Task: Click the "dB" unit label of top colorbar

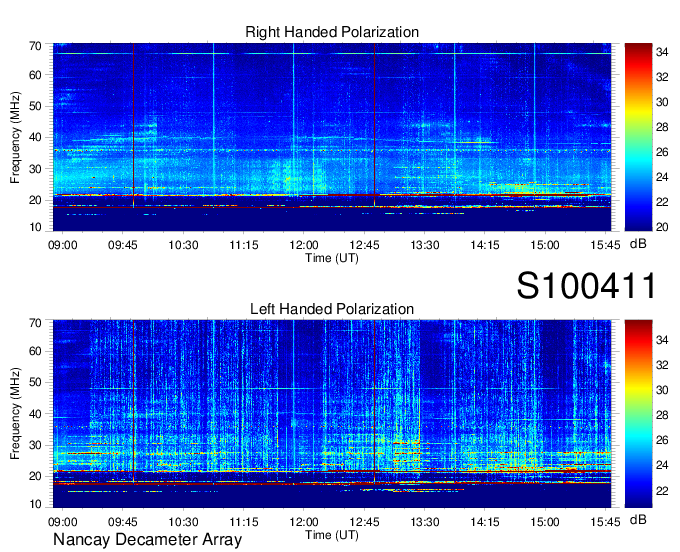Action: 638,244
